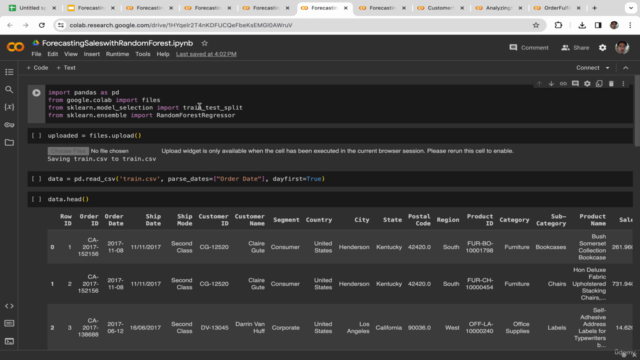The image size is (640, 360).
Task: Open a new browser tab
Action: (594, 8)
